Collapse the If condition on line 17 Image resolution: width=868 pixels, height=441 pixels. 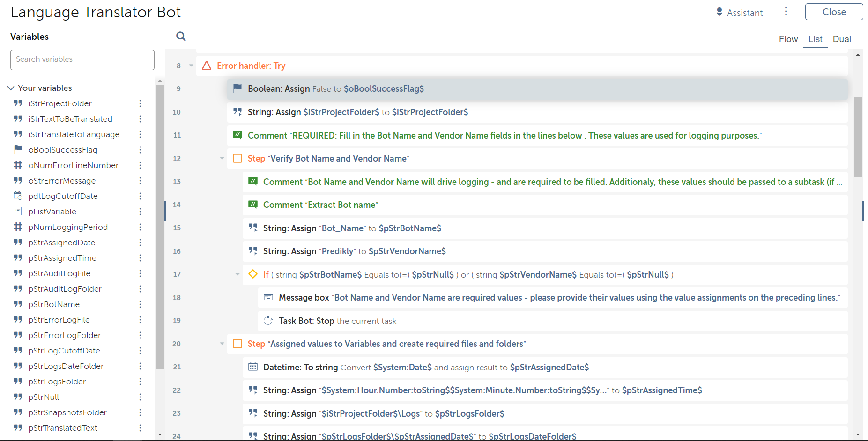237,274
